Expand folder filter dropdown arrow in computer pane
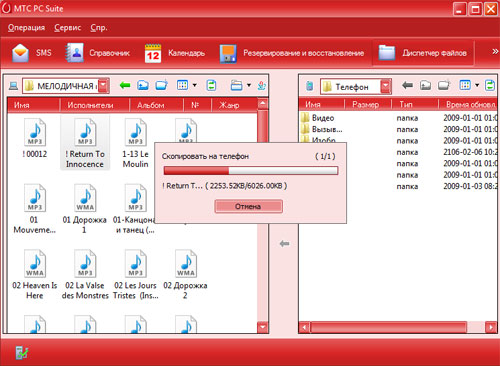 (249, 85)
